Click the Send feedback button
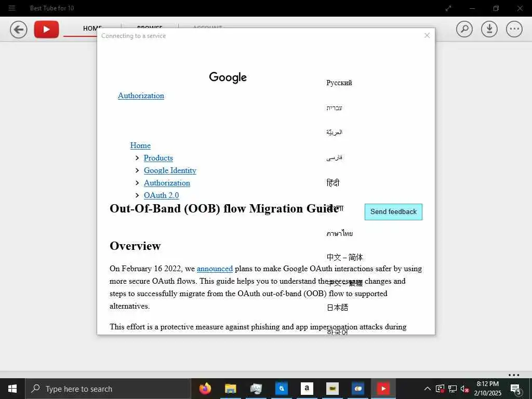This screenshot has height=399, width=532. 393,212
